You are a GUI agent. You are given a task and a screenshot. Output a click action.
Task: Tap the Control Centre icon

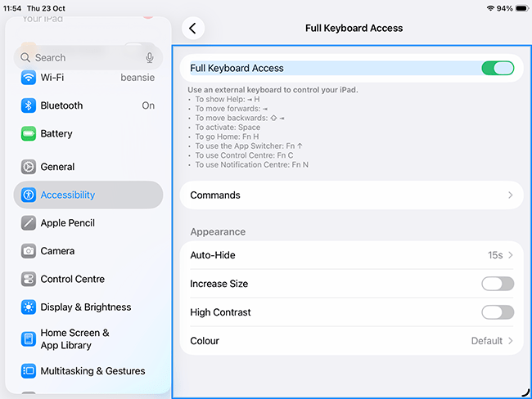(29, 280)
